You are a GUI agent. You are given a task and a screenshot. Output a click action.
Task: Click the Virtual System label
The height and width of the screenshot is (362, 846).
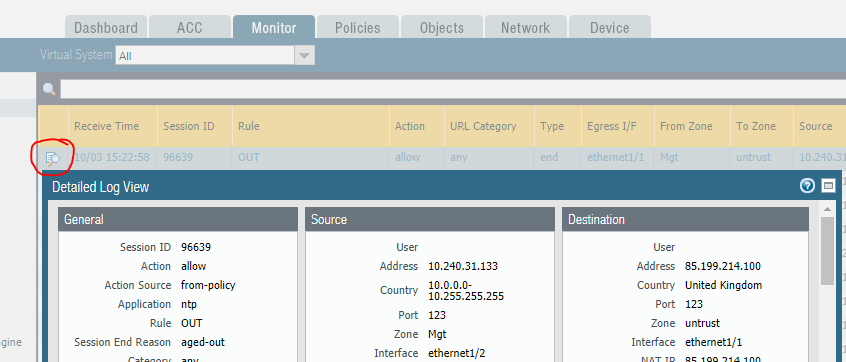pyautogui.click(x=76, y=54)
